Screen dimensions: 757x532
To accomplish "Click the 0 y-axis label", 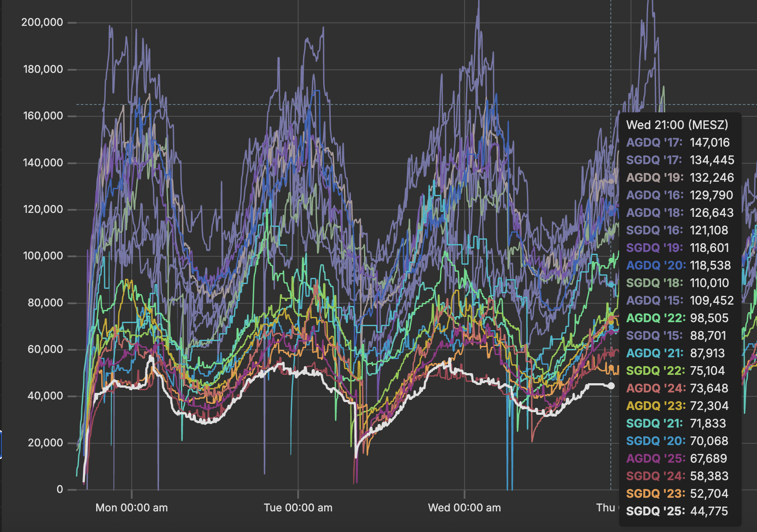I will (60, 489).
